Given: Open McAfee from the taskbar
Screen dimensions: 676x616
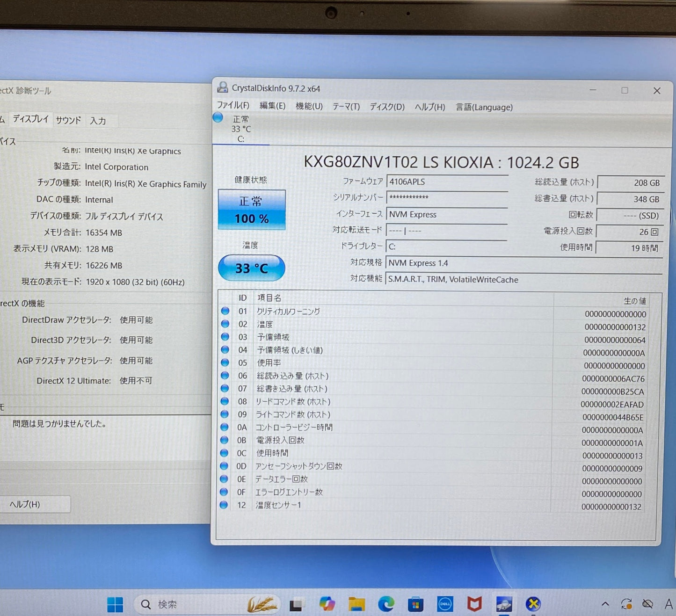Looking at the screenshot, I should (474, 604).
